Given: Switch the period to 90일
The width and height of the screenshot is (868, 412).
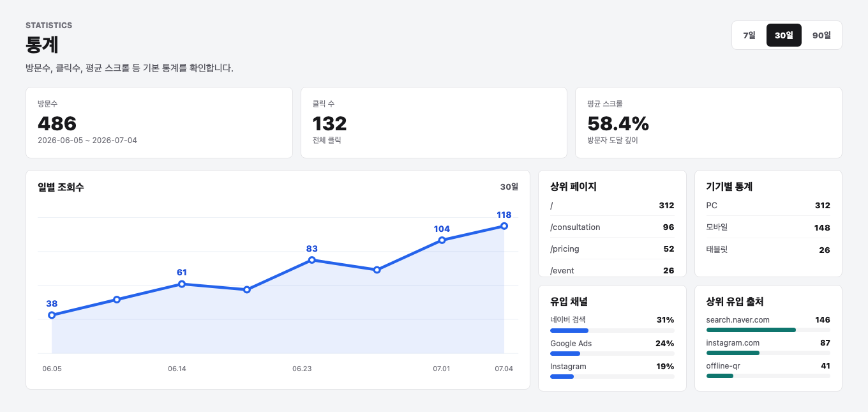Looking at the screenshot, I should pyautogui.click(x=821, y=35).
